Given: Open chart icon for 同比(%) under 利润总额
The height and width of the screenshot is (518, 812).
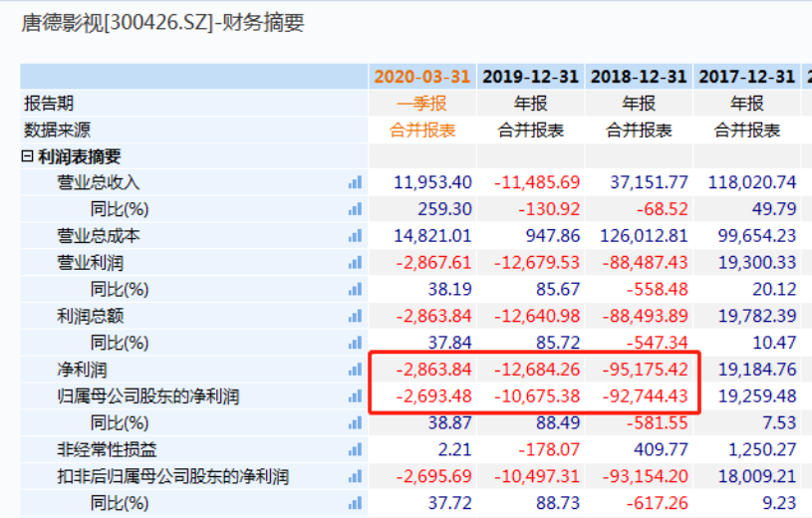Looking at the screenshot, I should (x=356, y=343).
